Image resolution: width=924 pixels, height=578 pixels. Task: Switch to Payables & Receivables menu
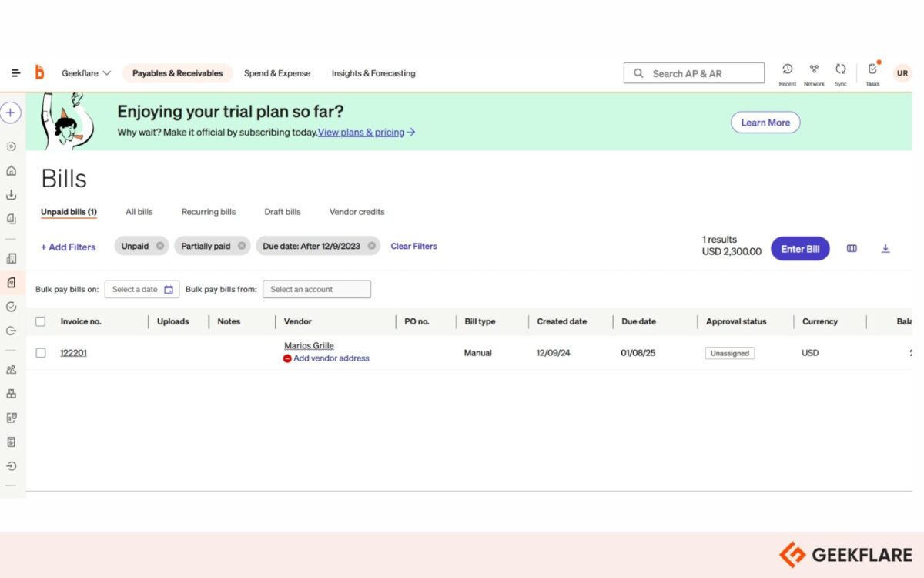177,73
